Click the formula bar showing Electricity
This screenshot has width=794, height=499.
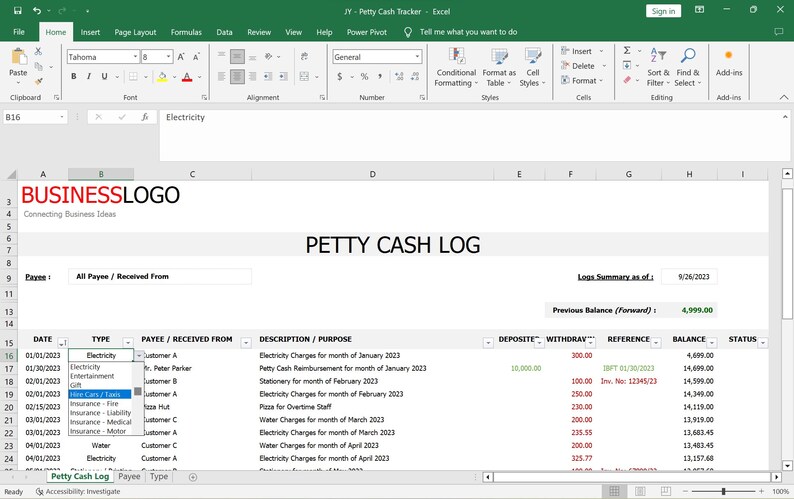(x=470, y=135)
